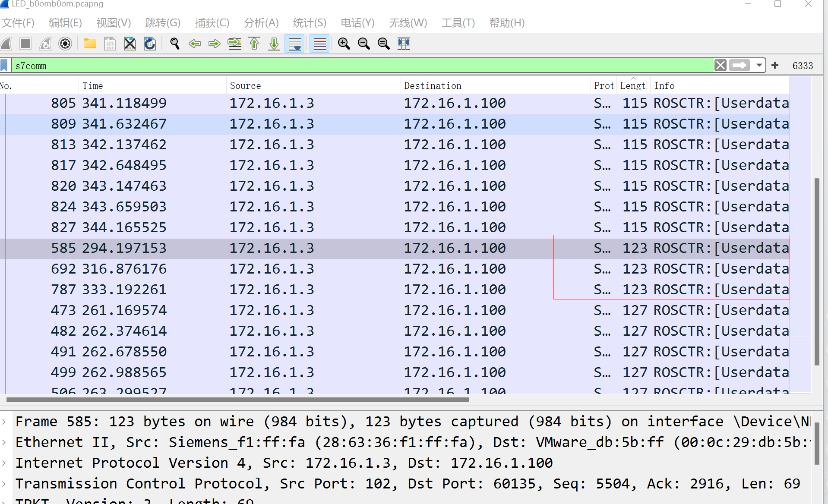Image resolution: width=828 pixels, height=504 pixels.
Task: Click the find packet magnifier icon
Action: coord(175,44)
